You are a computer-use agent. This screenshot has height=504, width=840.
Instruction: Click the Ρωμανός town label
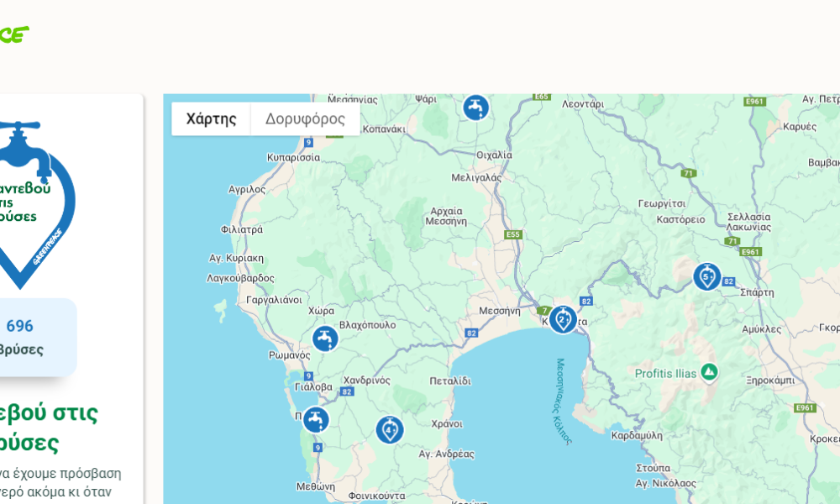289,355
